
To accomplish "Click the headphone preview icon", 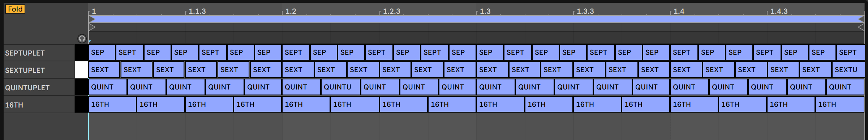I will 82,39.
